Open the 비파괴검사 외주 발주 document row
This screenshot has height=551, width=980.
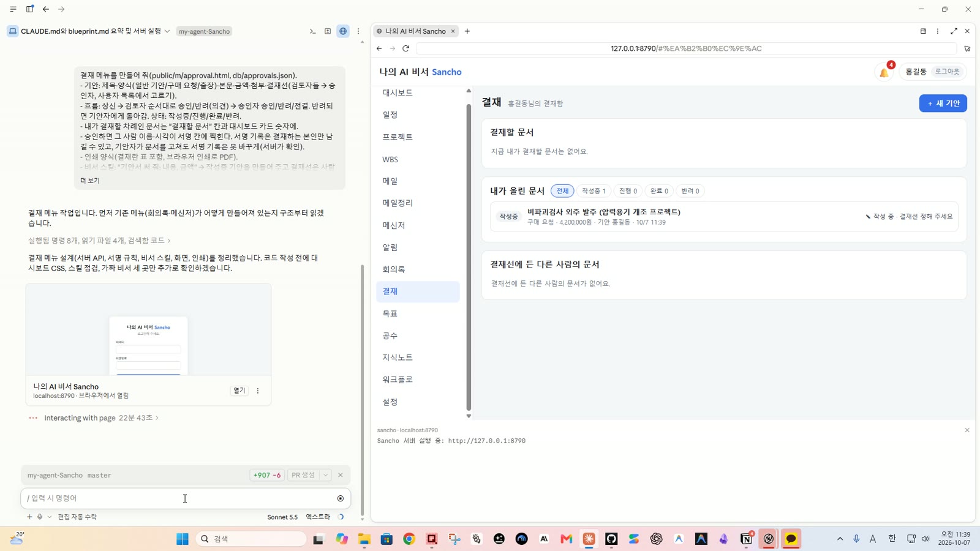coord(724,217)
